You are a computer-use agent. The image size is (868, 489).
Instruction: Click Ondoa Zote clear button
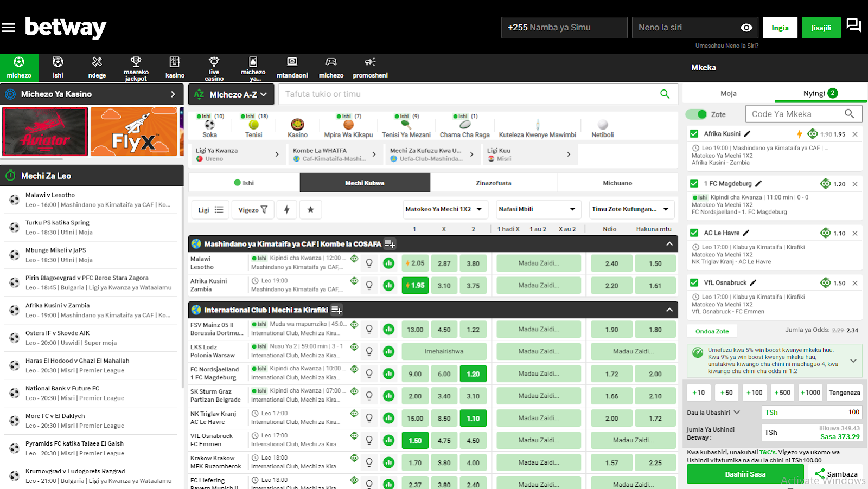(712, 331)
